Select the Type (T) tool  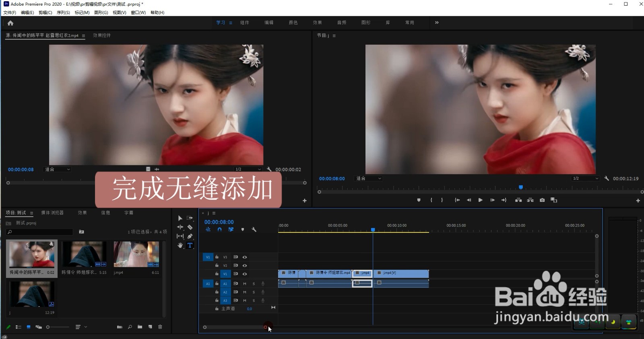(190, 245)
